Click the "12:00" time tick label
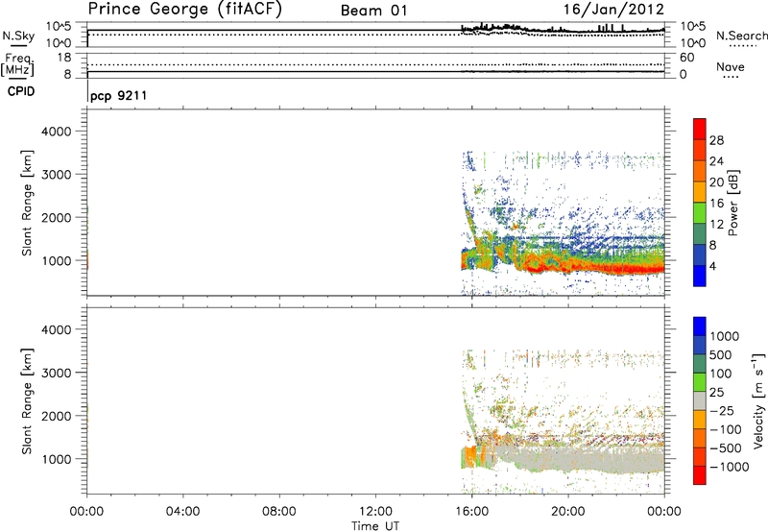The image size is (768, 532). point(375,512)
